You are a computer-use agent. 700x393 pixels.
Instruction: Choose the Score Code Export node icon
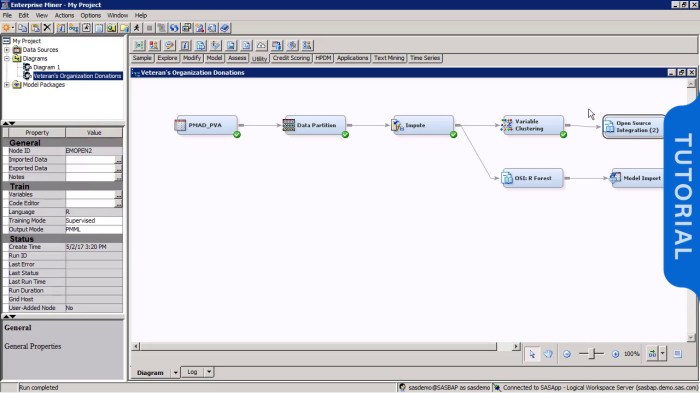(292, 45)
